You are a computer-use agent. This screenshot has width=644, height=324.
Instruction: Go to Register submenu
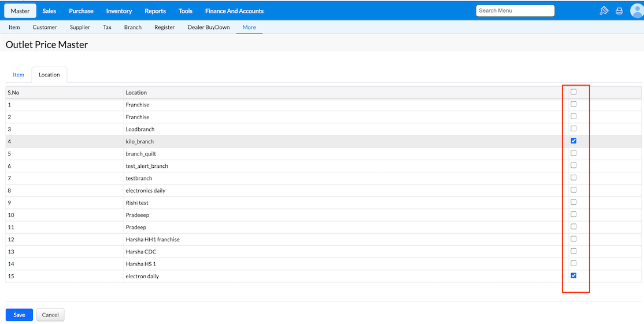click(164, 28)
